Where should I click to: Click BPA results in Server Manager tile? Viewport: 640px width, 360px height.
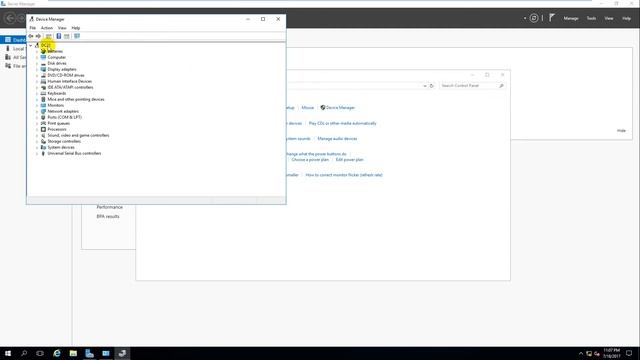(x=108, y=217)
